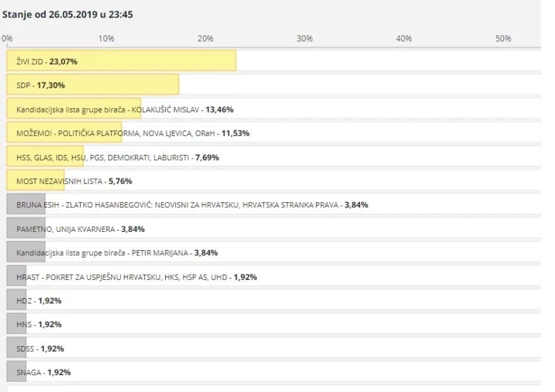This screenshot has height=392, width=555.
Task: Select the SNAGA 1,92% result row
Action: click(43, 372)
